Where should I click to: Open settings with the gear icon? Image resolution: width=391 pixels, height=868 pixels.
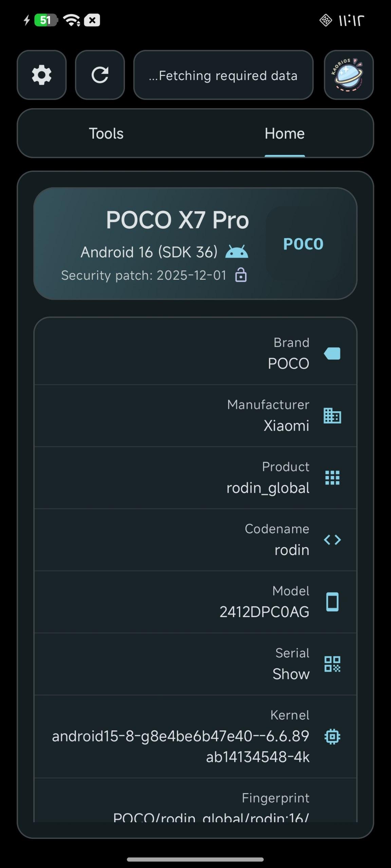(x=41, y=75)
